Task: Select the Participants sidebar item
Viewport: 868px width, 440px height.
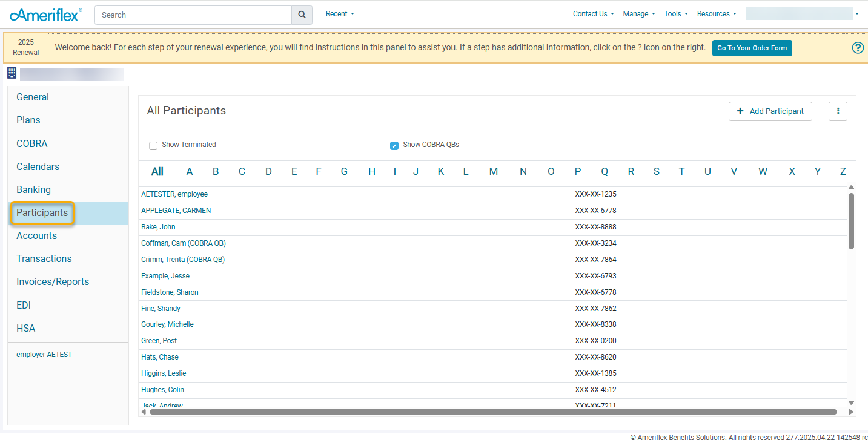Action: [x=68, y=213]
